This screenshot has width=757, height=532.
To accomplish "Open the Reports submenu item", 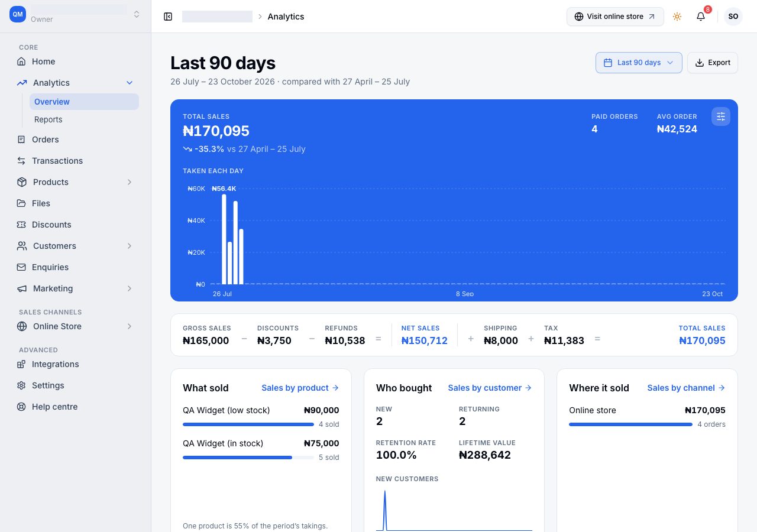I will tap(84, 119).
